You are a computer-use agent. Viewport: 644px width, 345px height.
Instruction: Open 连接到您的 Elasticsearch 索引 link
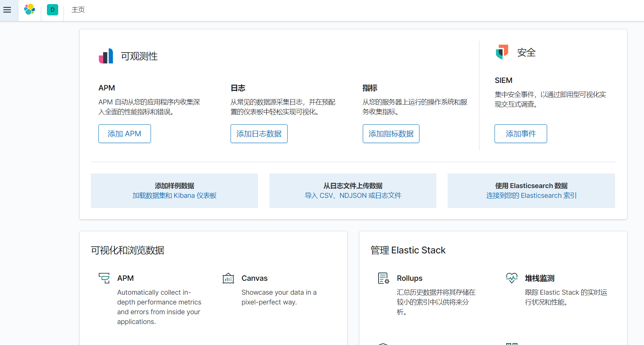(x=531, y=196)
